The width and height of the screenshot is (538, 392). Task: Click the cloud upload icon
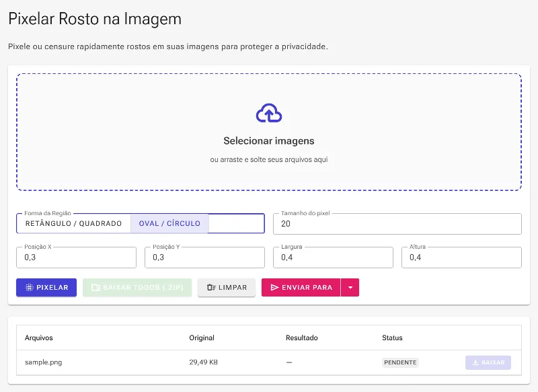pyautogui.click(x=269, y=113)
